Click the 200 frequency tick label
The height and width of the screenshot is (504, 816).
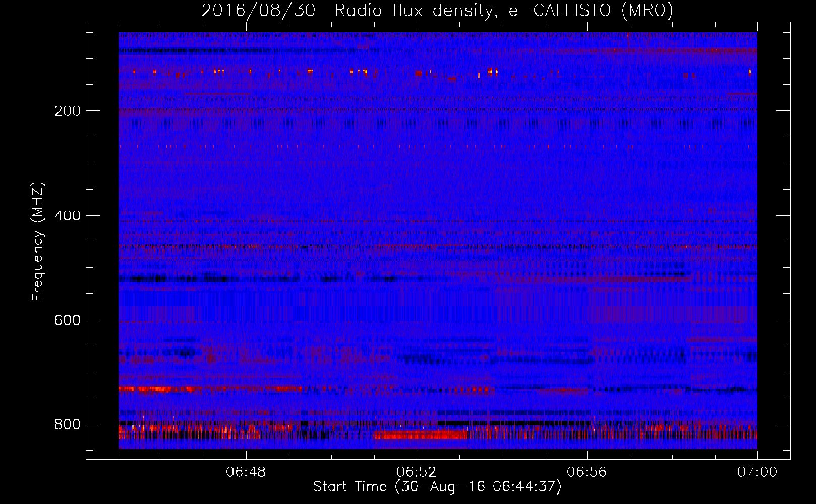coord(68,111)
